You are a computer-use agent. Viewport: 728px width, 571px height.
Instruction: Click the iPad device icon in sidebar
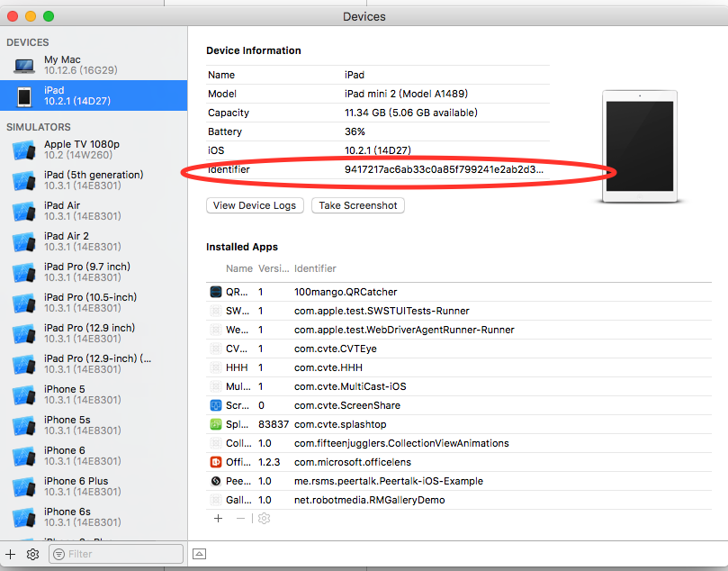tap(24, 96)
